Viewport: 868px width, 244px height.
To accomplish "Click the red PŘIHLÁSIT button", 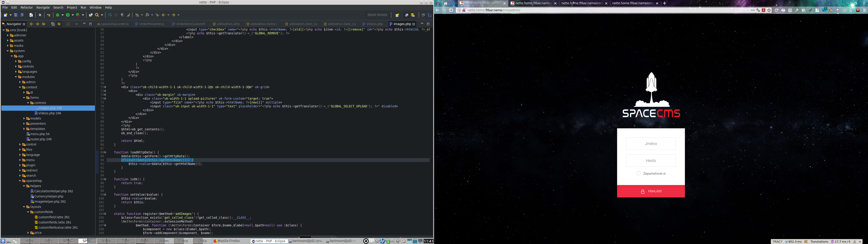I will (651, 191).
